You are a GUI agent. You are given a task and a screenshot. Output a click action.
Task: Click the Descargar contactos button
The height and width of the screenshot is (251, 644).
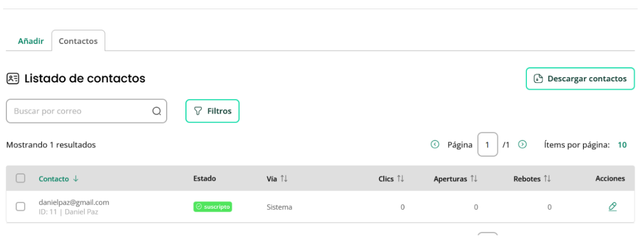(580, 79)
